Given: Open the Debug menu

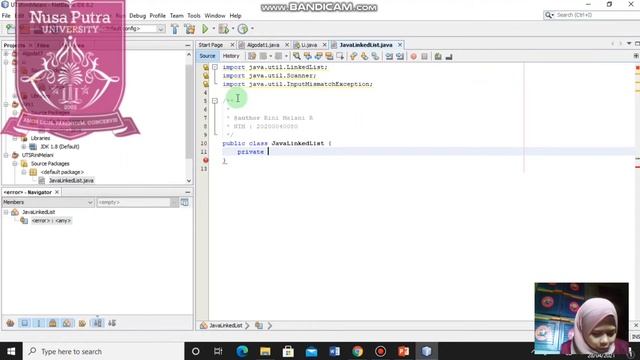Looking at the screenshot, I should tap(138, 16).
